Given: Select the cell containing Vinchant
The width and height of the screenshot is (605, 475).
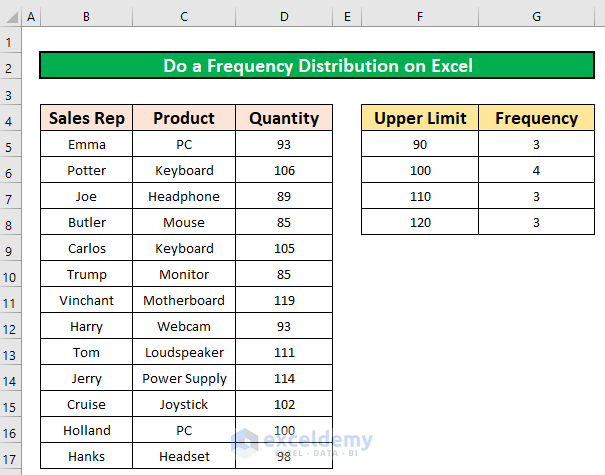Looking at the screenshot, I should pyautogui.click(x=87, y=300).
